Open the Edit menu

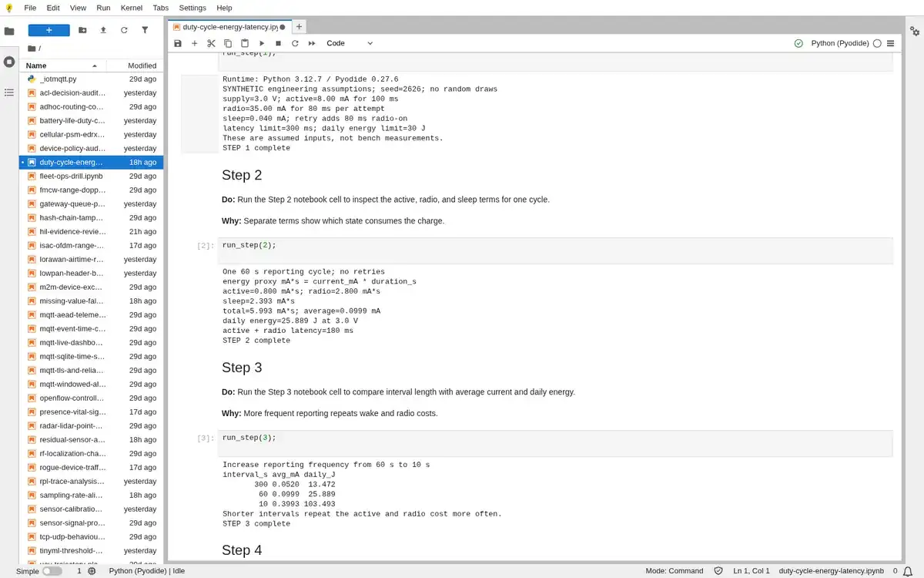click(53, 8)
